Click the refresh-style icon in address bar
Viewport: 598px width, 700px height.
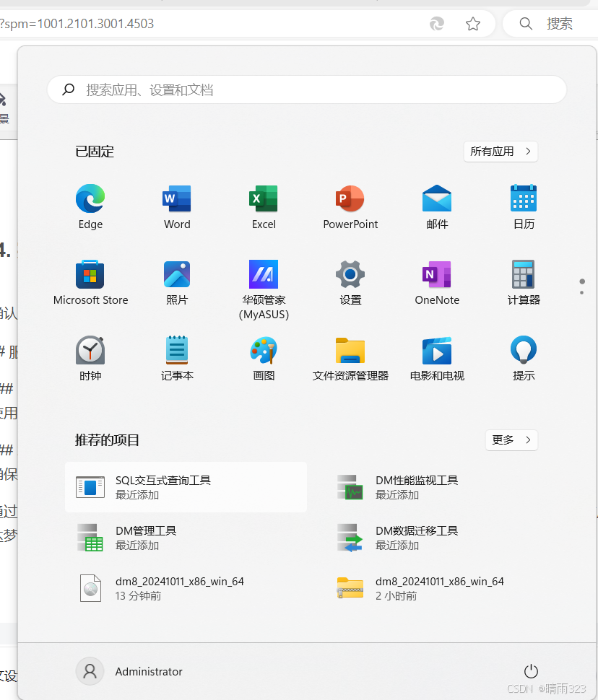437,24
